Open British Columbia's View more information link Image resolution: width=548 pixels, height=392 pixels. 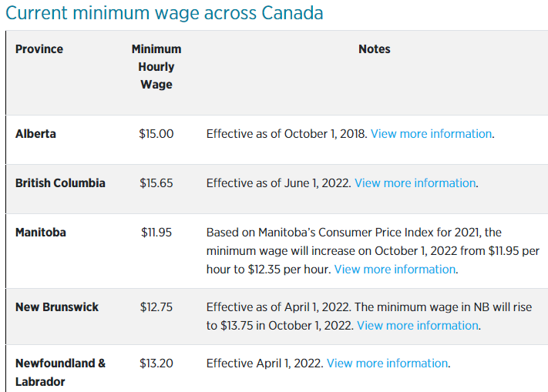coord(415,183)
